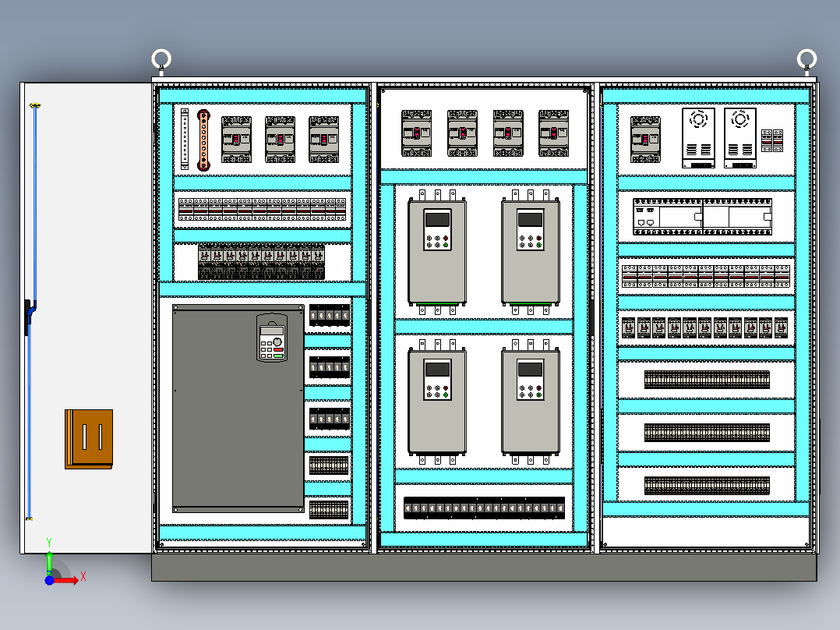
Task: Select the third molded-case breaker in left cabinet top row
Action: [323, 140]
